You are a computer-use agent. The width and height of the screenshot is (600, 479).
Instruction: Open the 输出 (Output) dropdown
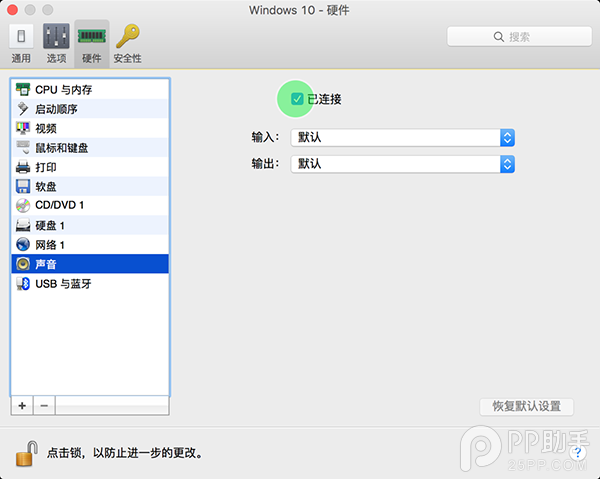pos(403,164)
